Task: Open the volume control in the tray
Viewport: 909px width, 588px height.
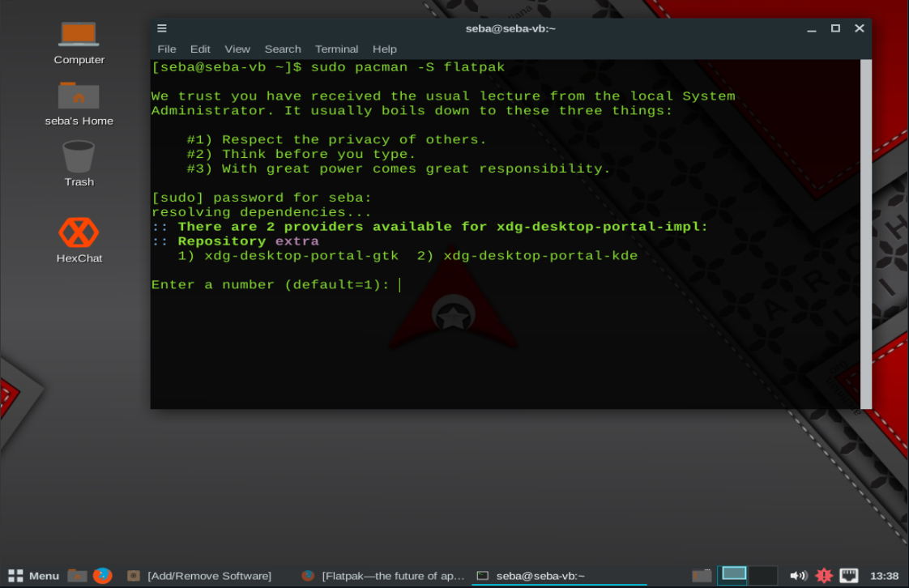Action: [800, 576]
